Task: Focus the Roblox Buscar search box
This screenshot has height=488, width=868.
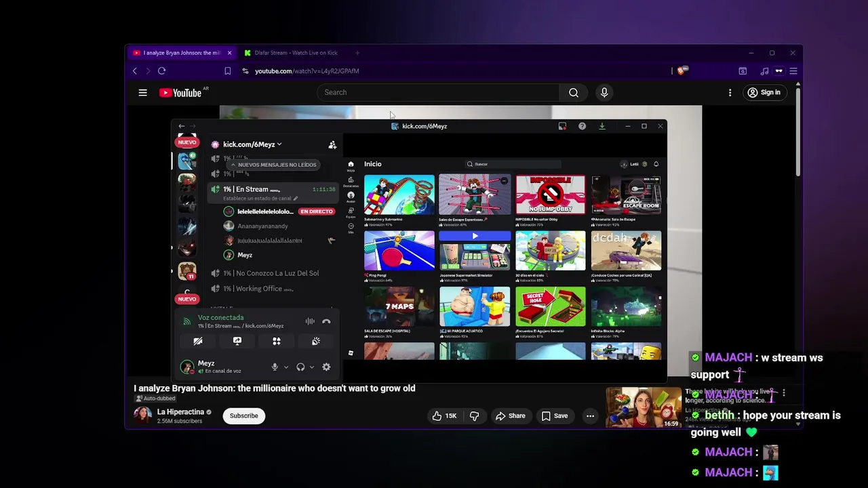Action: (513, 164)
